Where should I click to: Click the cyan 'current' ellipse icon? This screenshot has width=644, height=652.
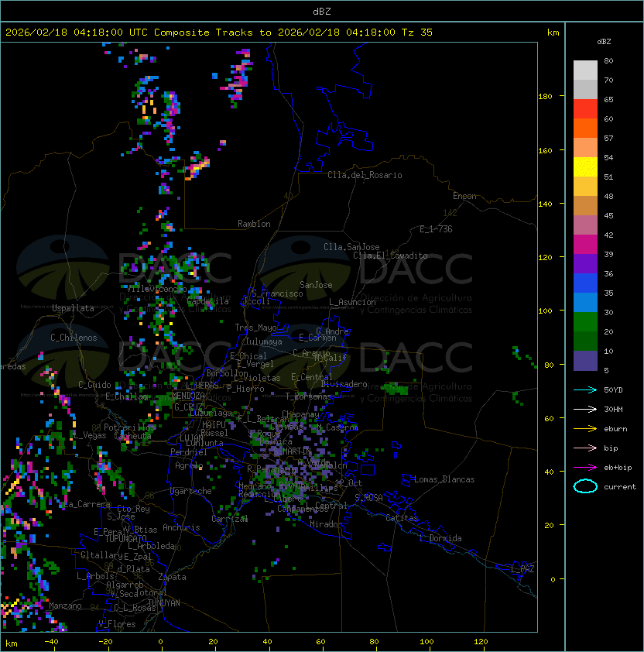click(585, 486)
